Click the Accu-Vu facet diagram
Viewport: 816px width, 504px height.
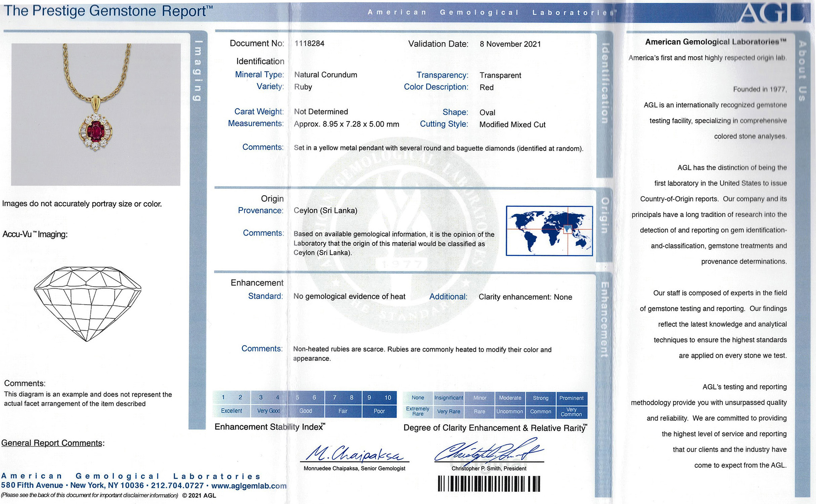(87, 303)
